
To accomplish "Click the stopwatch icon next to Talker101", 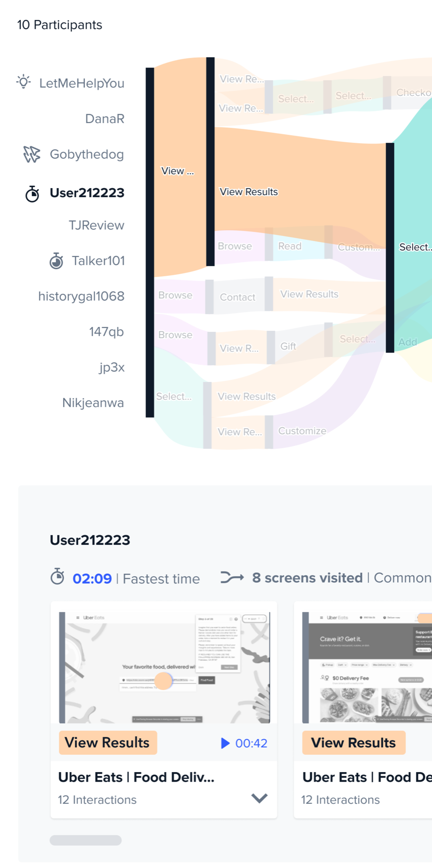I will (56, 261).
